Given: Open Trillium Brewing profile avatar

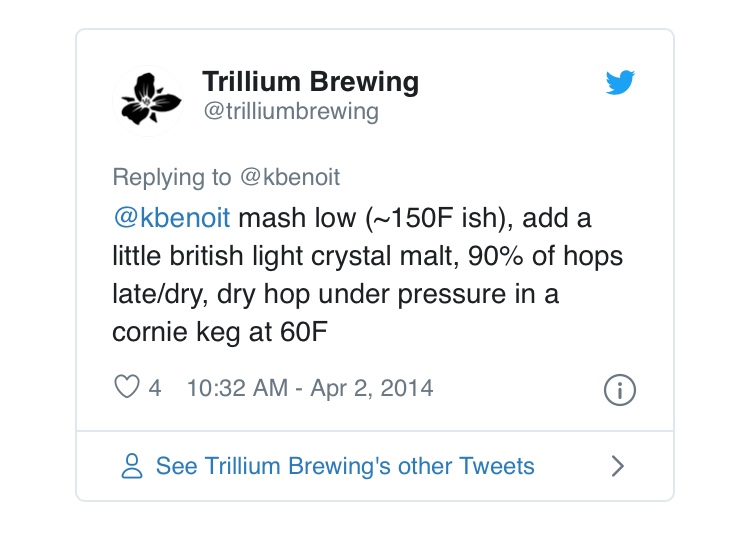Looking at the screenshot, I should coord(148,100).
